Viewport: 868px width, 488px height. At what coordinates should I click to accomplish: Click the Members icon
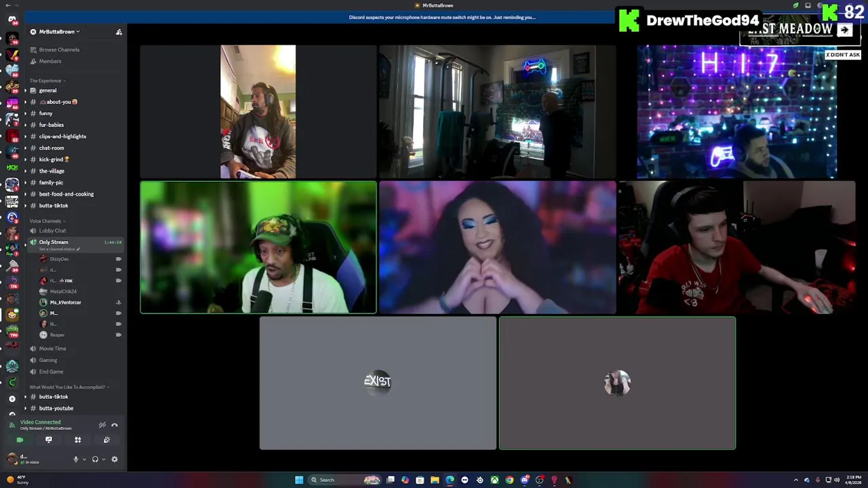click(x=33, y=61)
